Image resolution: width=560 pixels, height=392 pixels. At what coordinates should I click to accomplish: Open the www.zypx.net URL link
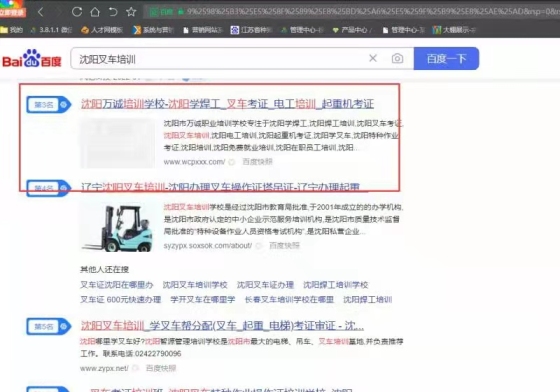pyautogui.click(x=104, y=368)
